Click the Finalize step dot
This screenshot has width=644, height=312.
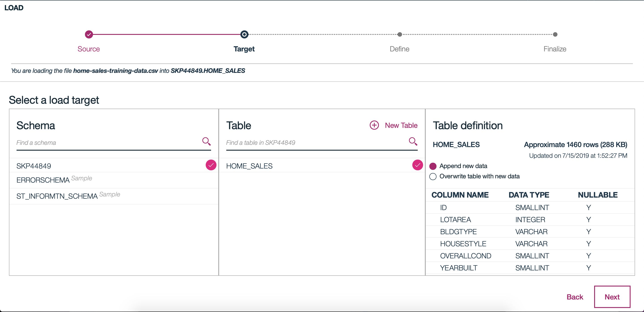[555, 34]
